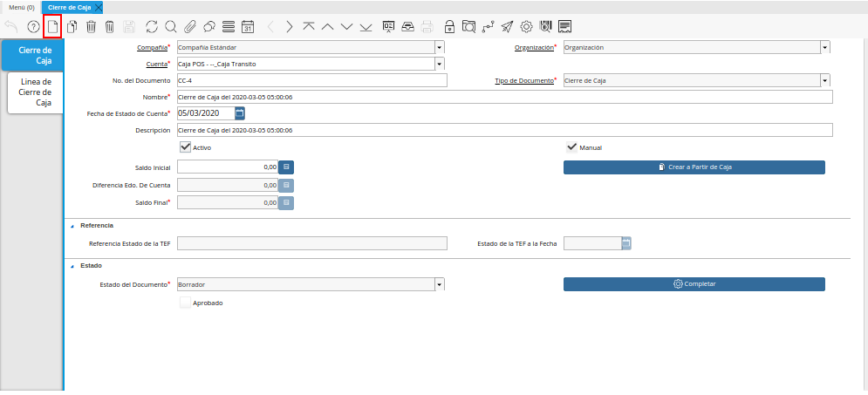Switch to Linea de Cierre de Caja tab
The width and height of the screenshot is (868, 395).
tap(36, 92)
